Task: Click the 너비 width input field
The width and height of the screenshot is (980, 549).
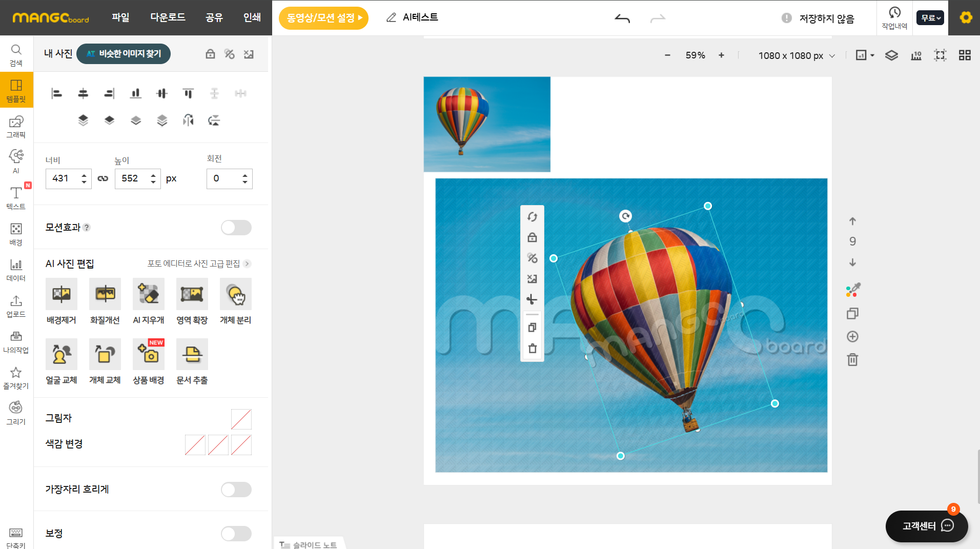Action: 69,178
